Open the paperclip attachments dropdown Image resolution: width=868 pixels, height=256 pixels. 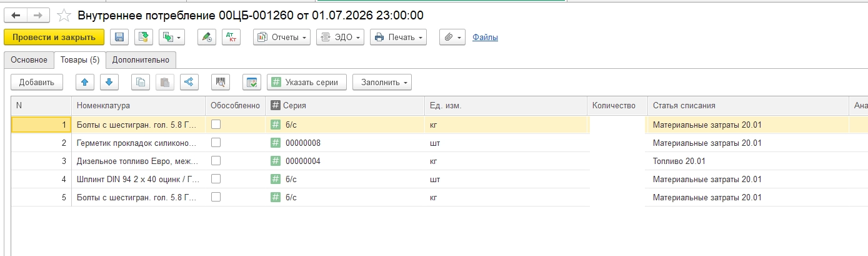pyautogui.click(x=452, y=38)
